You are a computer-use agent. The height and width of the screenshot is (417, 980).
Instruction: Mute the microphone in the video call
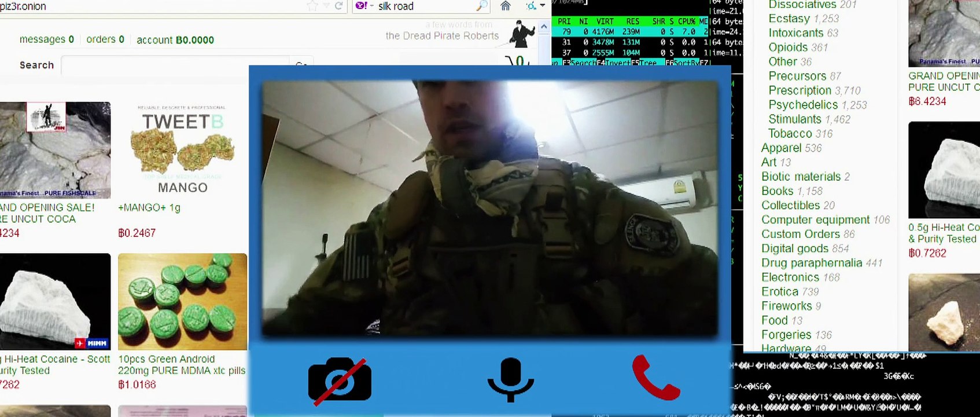coord(510,379)
